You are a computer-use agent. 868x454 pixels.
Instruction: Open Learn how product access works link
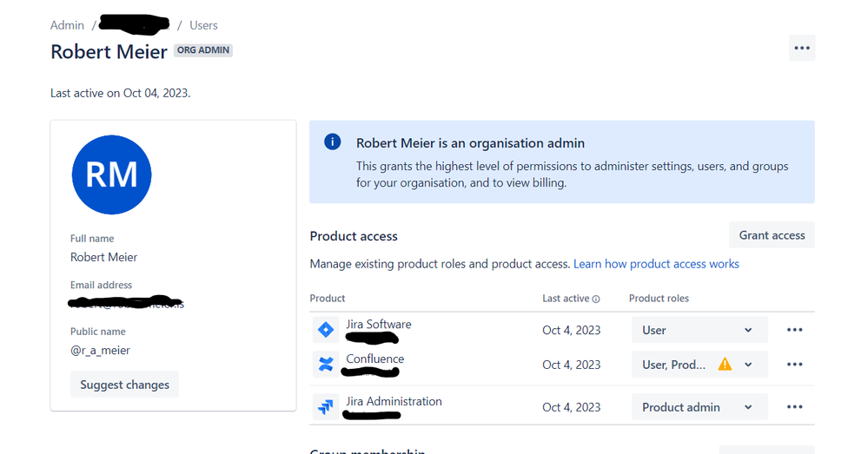pos(656,264)
